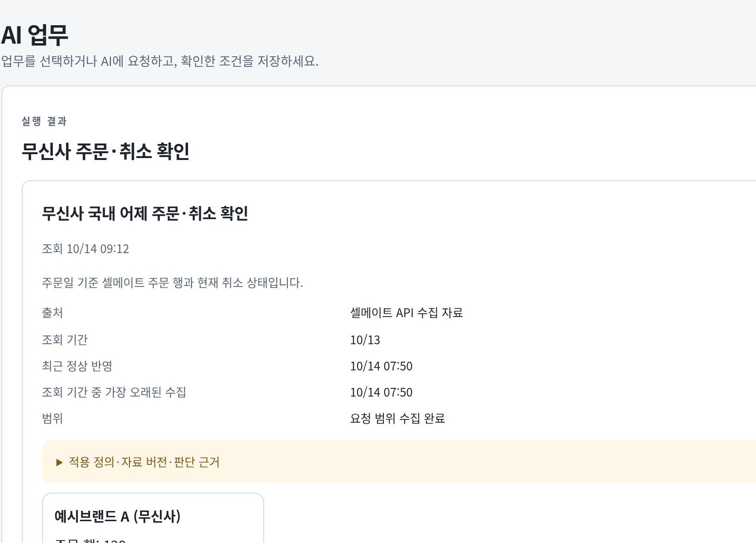The image size is (756, 543).
Task: Click the 셀메이트 API 수집 자료 value
Action: click(407, 313)
